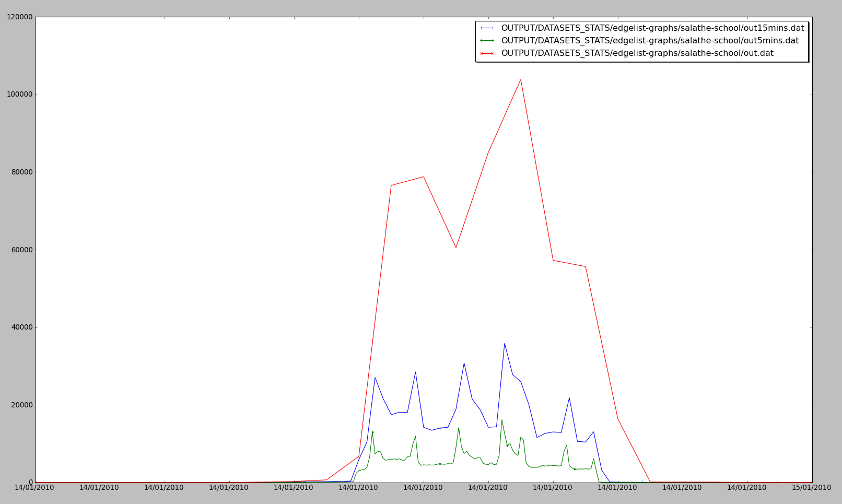The width and height of the screenshot is (842, 504).
Task: Click the red line's dip near 60000
Action: pos(455,248)
